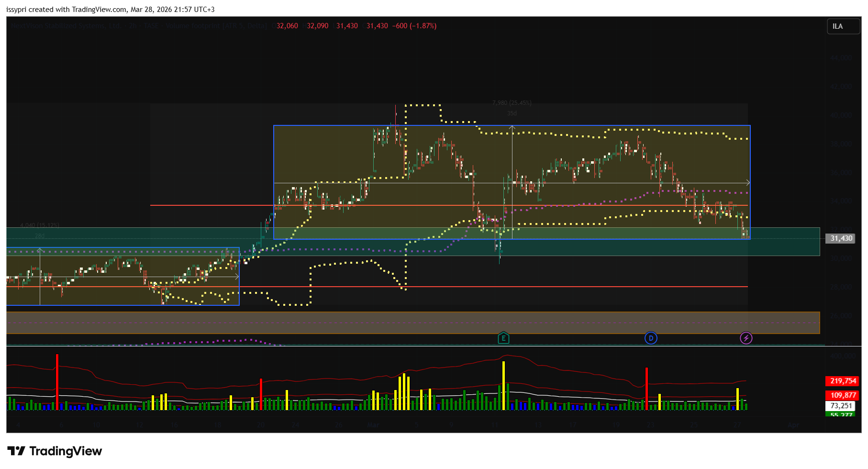Click the open value 32,060

pyautogui.click(x=287, y=26)
